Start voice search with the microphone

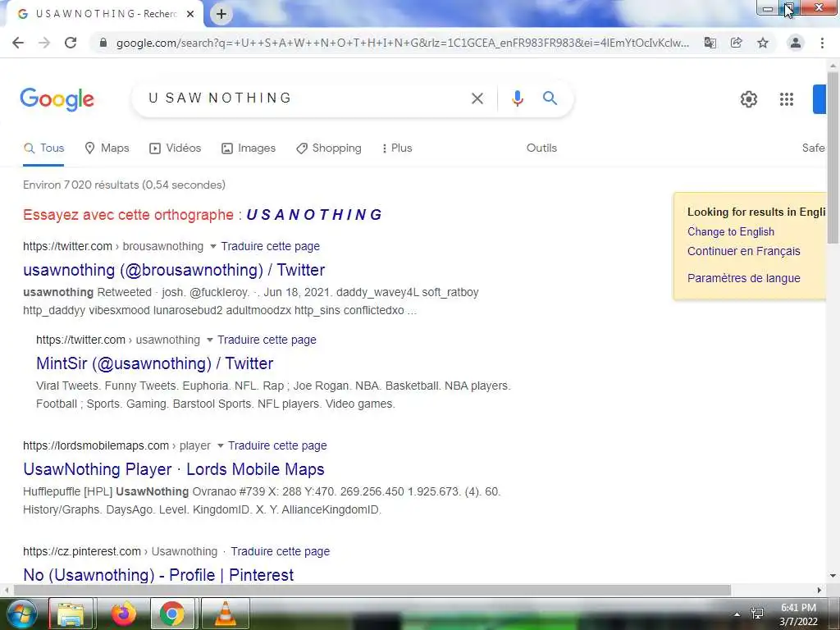coord(518,98)
